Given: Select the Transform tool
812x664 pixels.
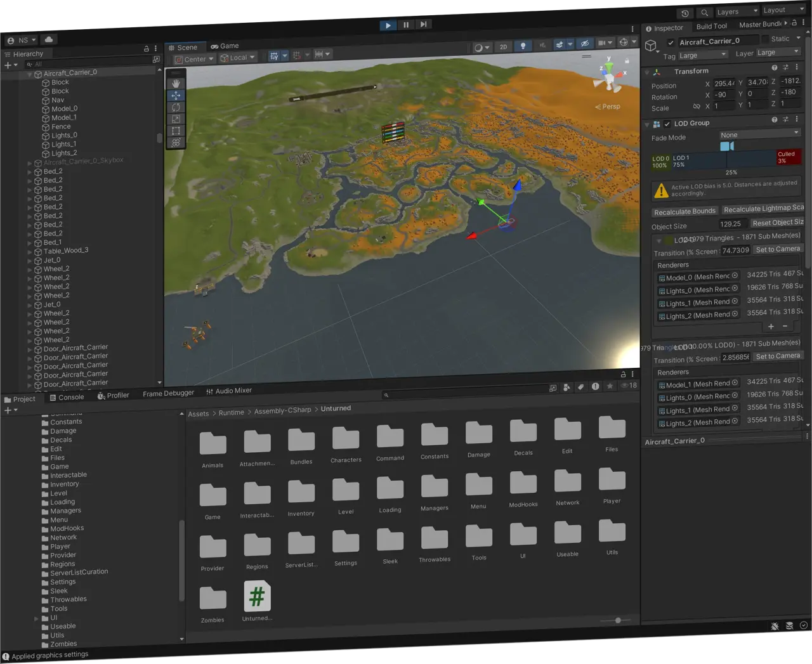Looking at the screenshot, I should coord(176,143).
